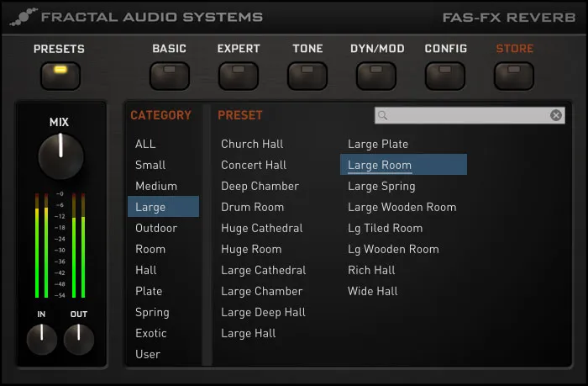Select the Plate category
This screenshot has width=588, height=386.
pyautogui.click(x=149, y=291)
